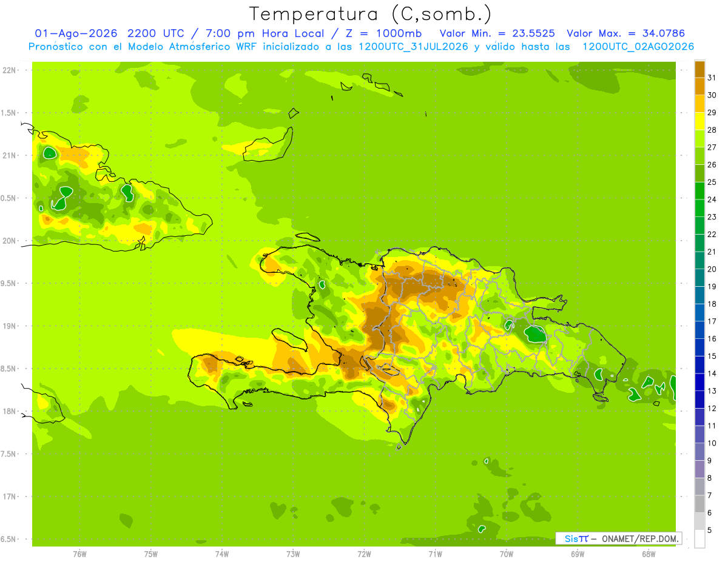Click the "1200UTC_31JUL2026" initialization time text
728x562 pixels.
coord(413,47)
